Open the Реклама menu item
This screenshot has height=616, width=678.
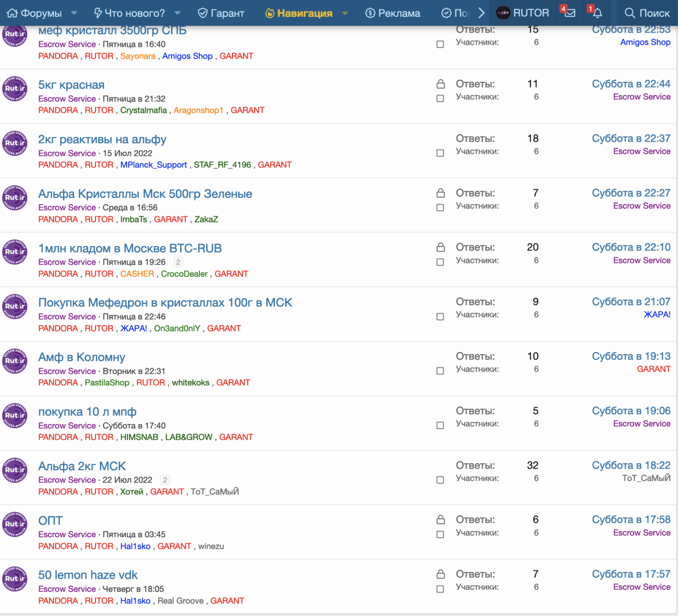(393, 13)
